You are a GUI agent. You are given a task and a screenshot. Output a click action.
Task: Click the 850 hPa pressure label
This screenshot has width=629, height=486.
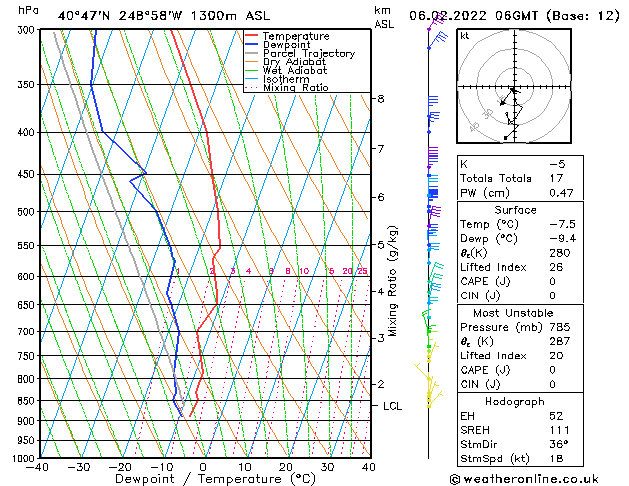click(28, 401)
